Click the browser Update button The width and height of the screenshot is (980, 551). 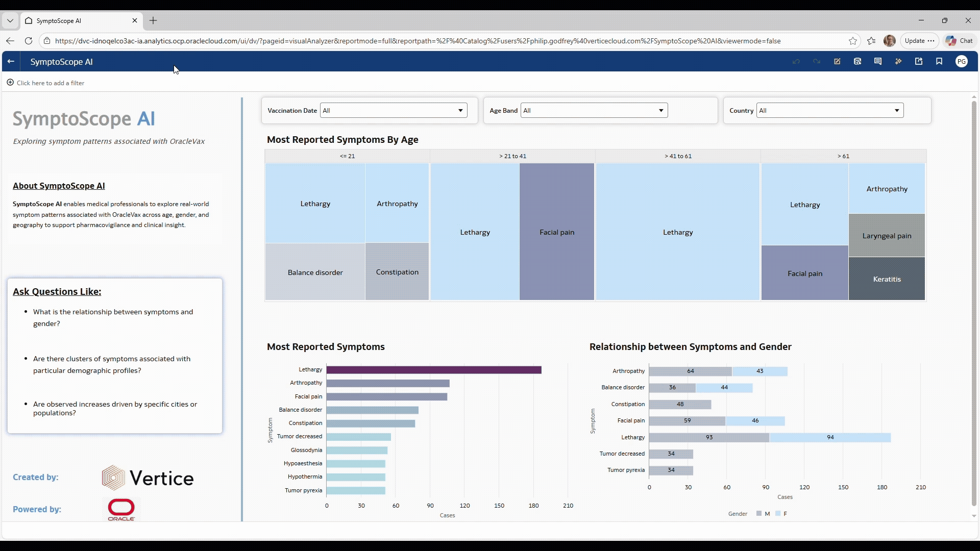click(x=919, y=41)
